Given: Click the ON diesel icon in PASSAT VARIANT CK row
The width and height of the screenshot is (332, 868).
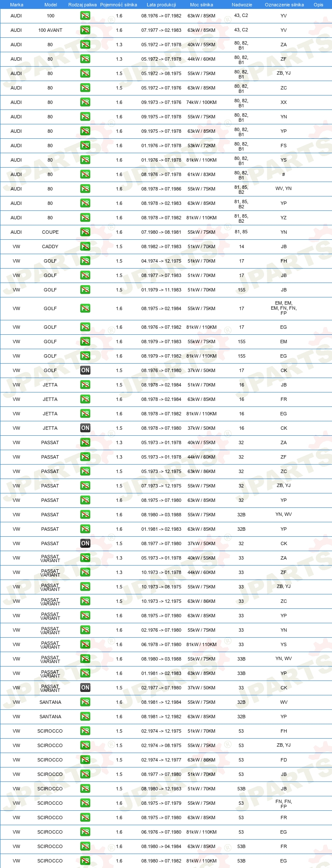Looking at the screenshot, I should 85,688.
